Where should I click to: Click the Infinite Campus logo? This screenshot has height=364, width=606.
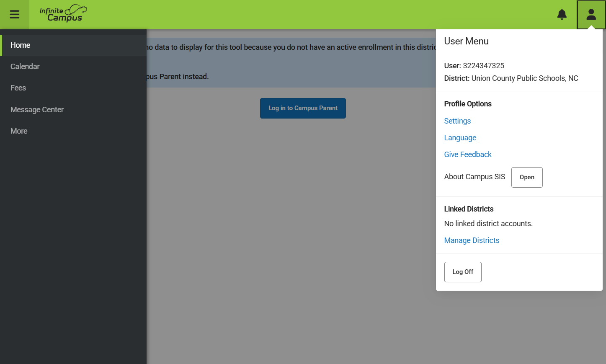click(x=63, y=13)
